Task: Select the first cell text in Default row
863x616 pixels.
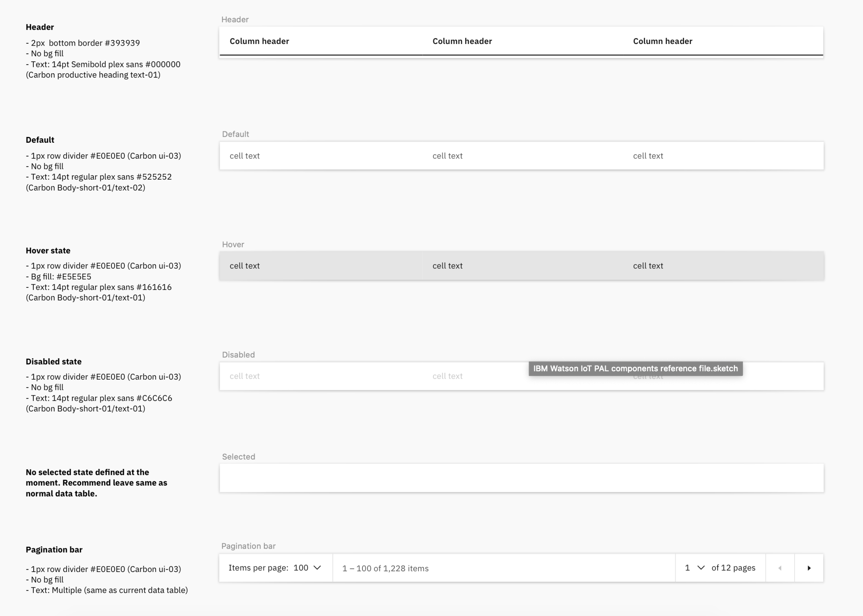Action: [245, 156]
